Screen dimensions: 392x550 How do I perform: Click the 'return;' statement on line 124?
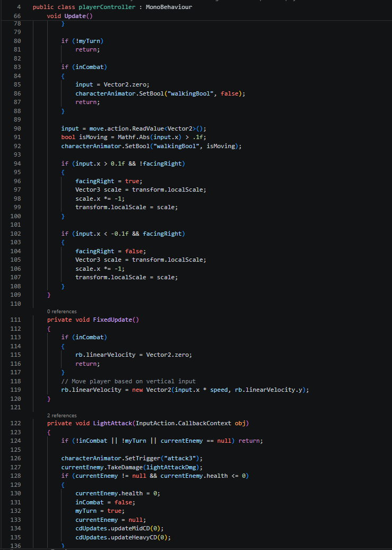click(x=250, y=441)
